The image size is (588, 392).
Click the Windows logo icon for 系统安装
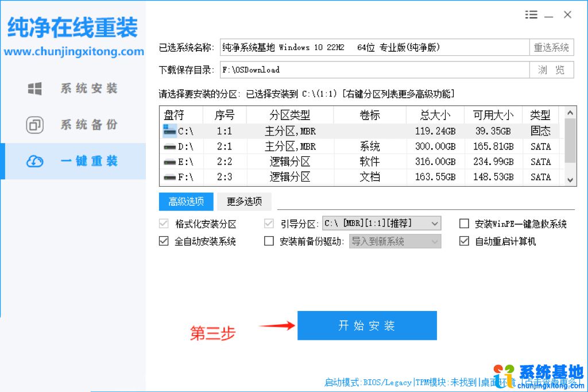pos(35,89)
